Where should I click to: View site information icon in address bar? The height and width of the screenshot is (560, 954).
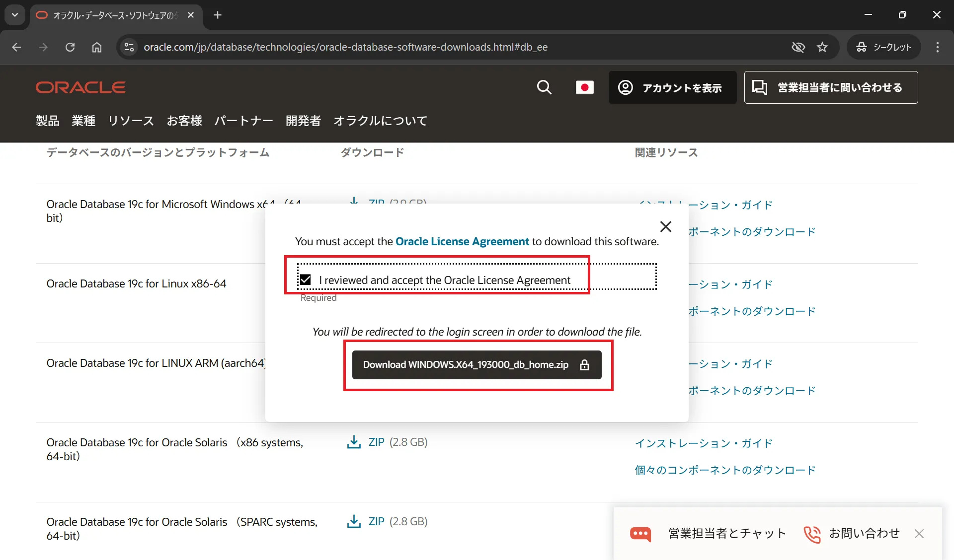(x=129, y=47)
